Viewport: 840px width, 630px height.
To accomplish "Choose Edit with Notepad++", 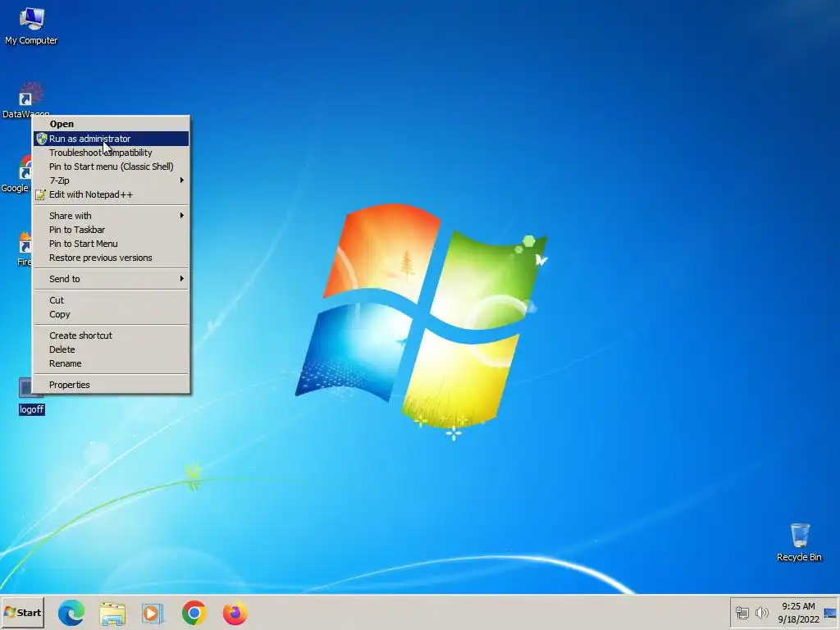I will [112, 194].
